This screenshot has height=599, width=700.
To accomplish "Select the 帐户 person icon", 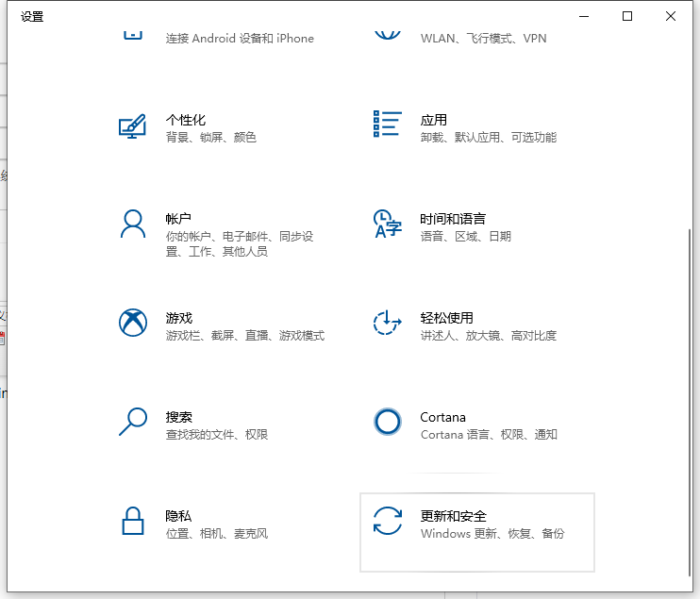I will pos(132,224).
